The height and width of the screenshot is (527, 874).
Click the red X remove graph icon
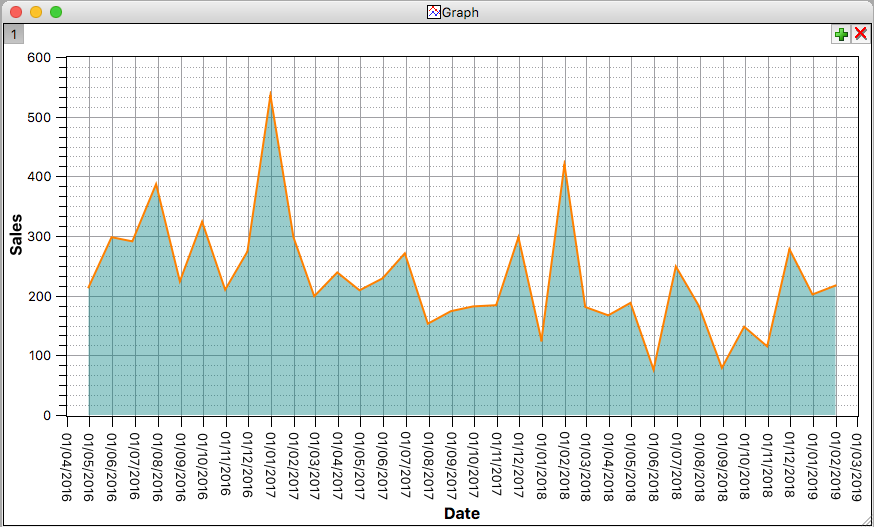pyautogui.click(x=860, y=35)
